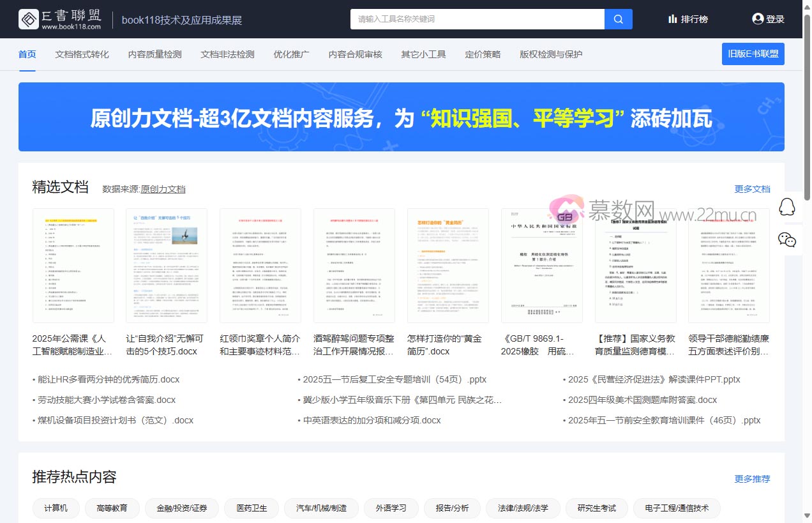Viewport: 812px width, 523px height.
Task: Switch to the 内容质量检测 tab
Action: tap(155, 54)
